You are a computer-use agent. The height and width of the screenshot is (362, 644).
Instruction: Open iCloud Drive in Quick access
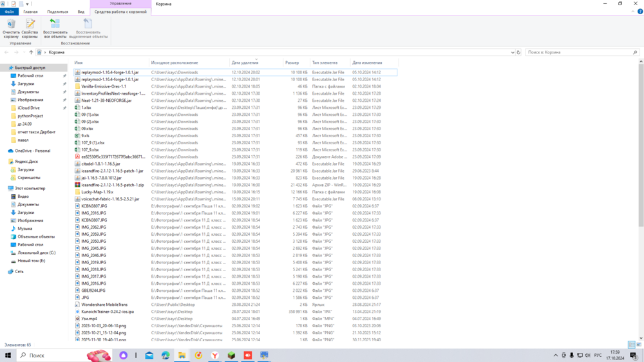28,108
